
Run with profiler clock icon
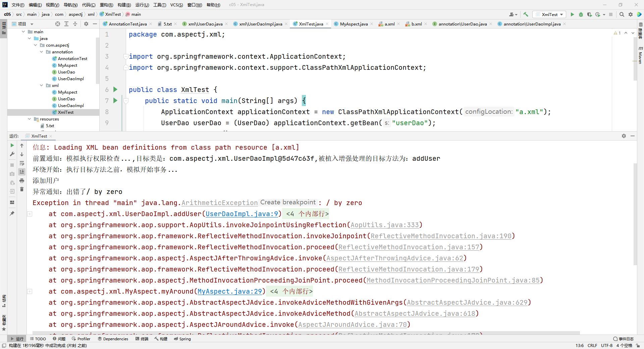pos(598,14)
